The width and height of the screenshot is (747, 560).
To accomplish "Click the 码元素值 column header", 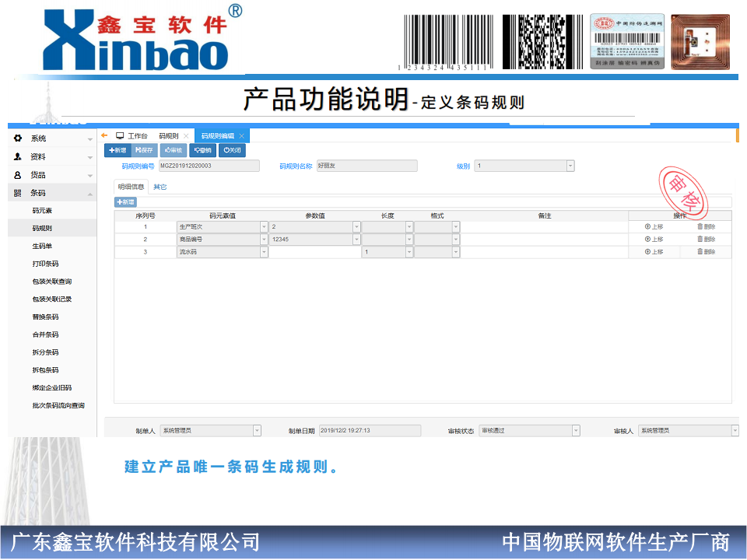I will (x=222, y=215).
